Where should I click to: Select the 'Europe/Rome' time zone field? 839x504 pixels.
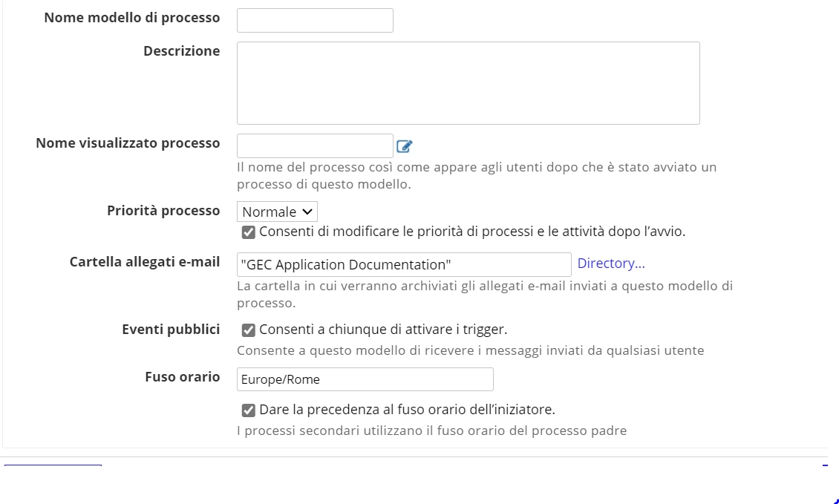365,379
